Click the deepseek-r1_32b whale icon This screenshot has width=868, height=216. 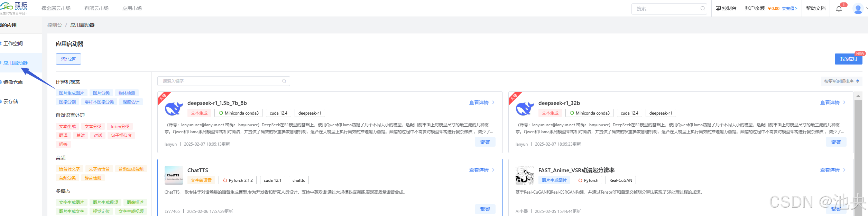tap(525, 109)
